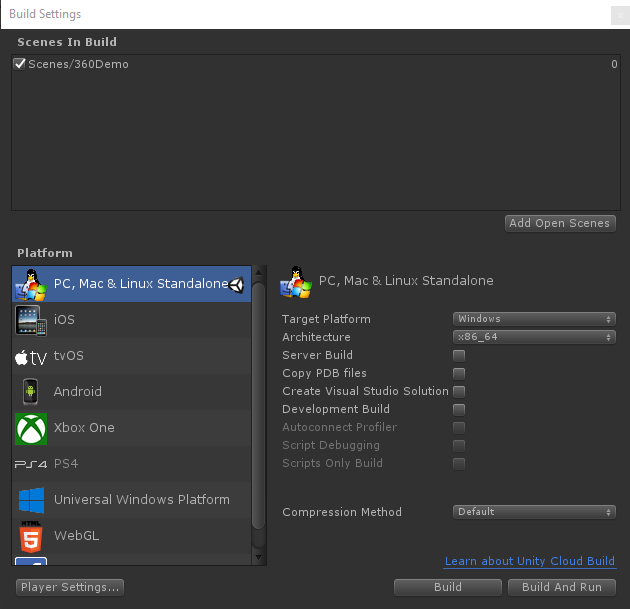Open the Learn about Unity Cloud Build link
This screenshot has height=609, width=630.
click(x=530, y=561)
